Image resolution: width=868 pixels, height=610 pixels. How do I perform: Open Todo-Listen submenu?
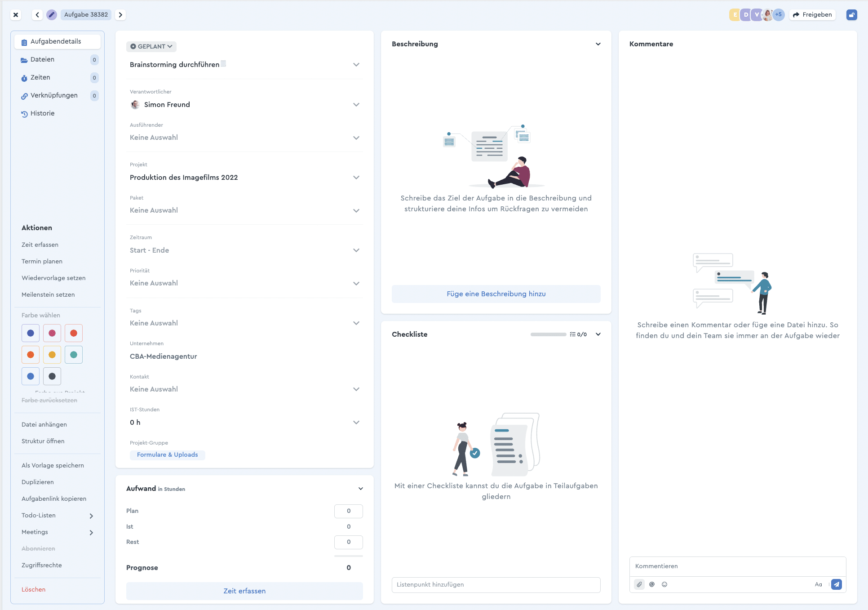click(58, 516)
